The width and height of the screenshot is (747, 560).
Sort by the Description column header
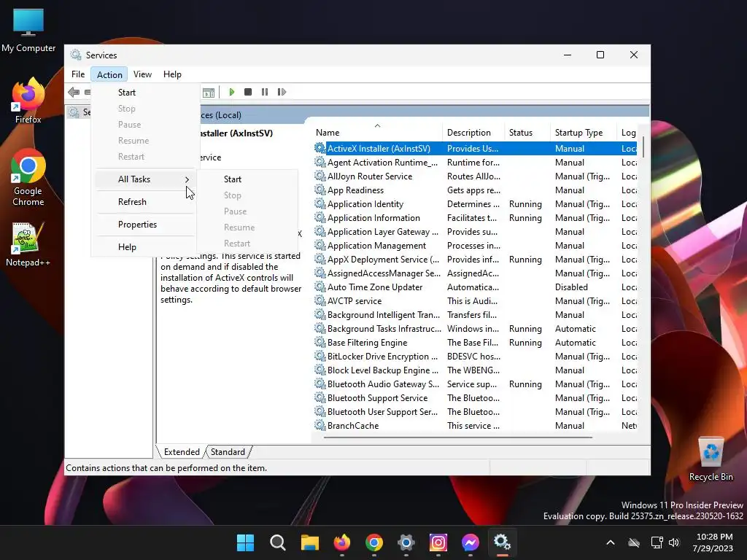point(473,133)
